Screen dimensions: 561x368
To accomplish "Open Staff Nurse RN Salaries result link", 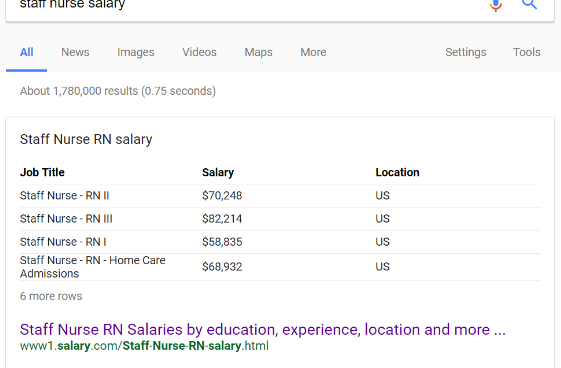I will coord(263,329).
